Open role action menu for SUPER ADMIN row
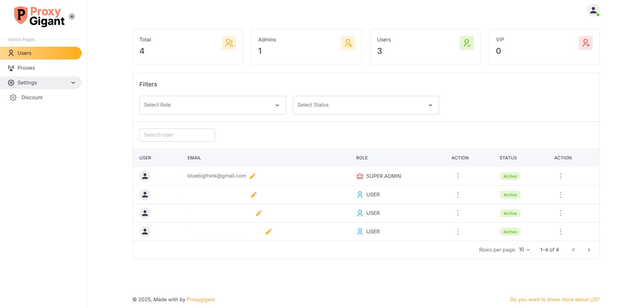 click(x=458, y=176)
